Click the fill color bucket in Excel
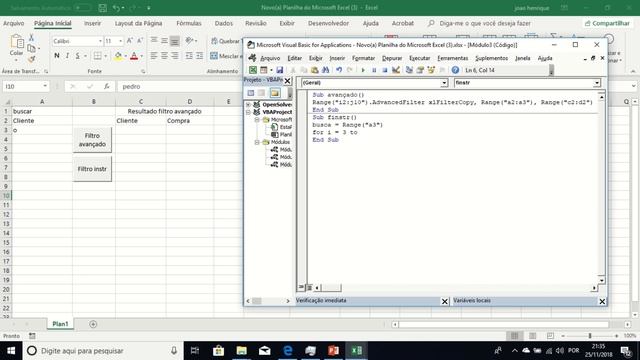640x360 pixels. tap(118, 56)
